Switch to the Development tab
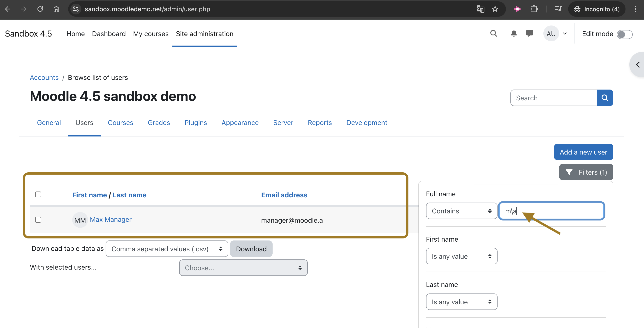The width and height of the screenshot is (644, 328). click(366, 122)
